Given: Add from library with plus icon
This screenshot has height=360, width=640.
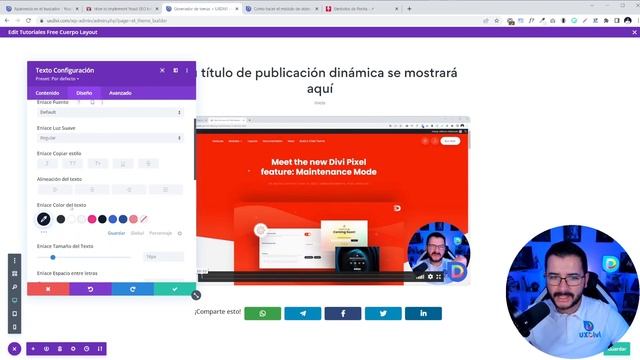Looking at the screenshot, I should (33, 349).
